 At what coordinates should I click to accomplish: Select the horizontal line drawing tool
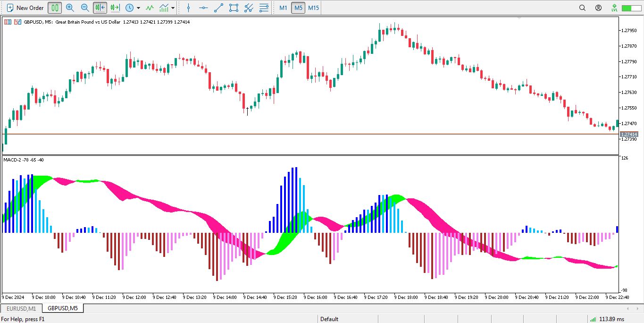(203, 8)
